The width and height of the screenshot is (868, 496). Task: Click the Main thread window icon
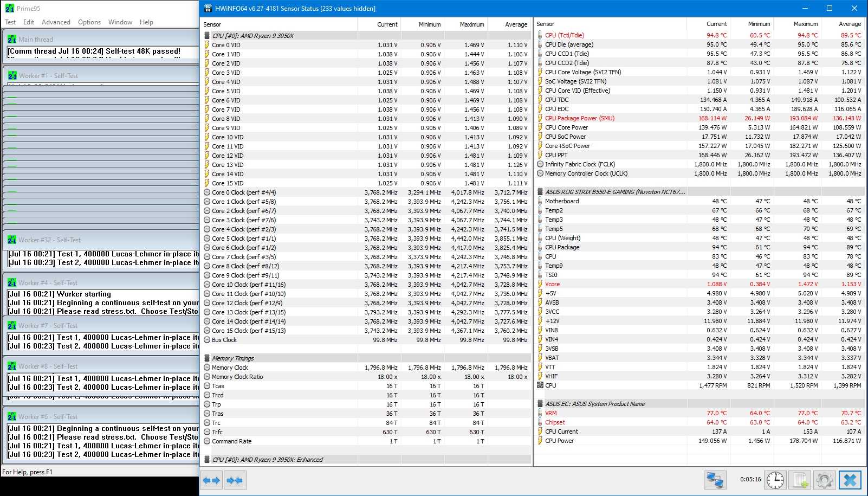(12, 40)
